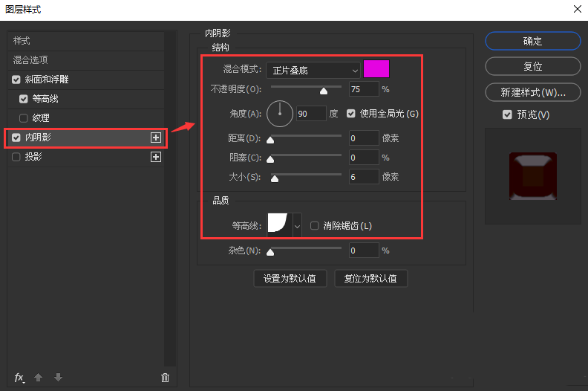Toggle 斜面和浮雕 checkbox
Image resolution: width=588 pixels, height=391 pixels.
tap(16, 80)
